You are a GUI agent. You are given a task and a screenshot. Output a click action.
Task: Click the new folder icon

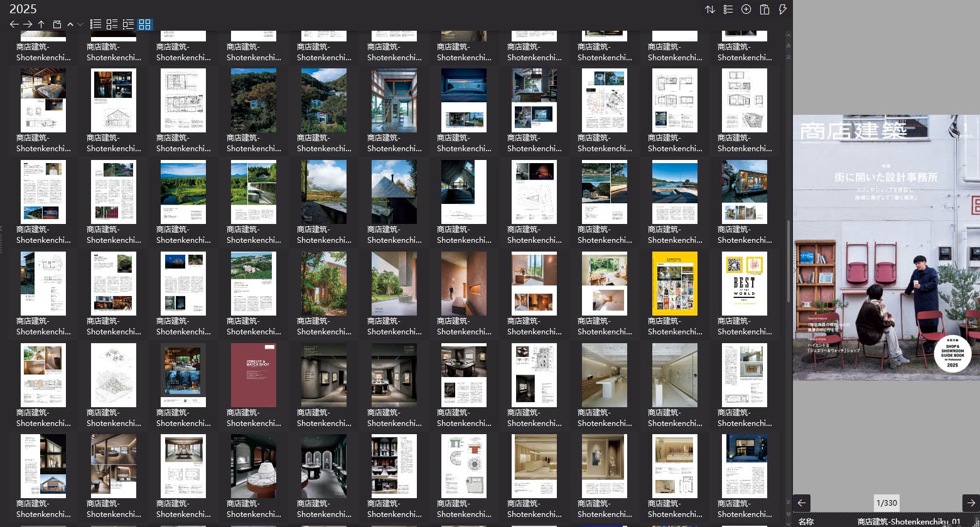pyautogui.click(x=57, y=24)
